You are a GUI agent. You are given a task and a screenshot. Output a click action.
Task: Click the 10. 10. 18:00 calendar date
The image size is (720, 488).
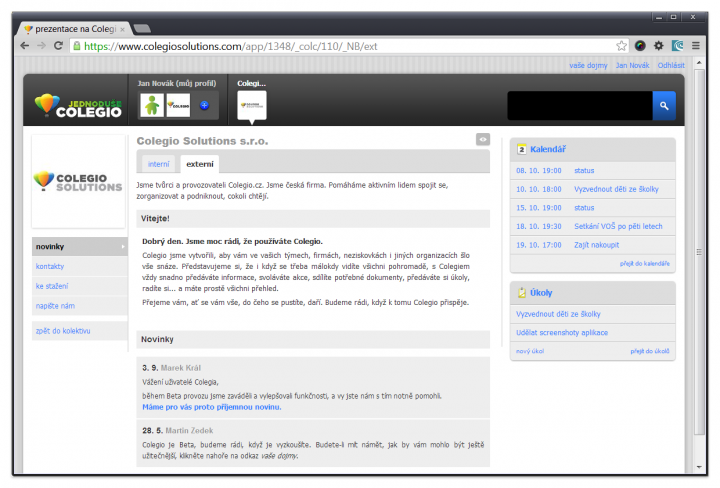point(539,189)
